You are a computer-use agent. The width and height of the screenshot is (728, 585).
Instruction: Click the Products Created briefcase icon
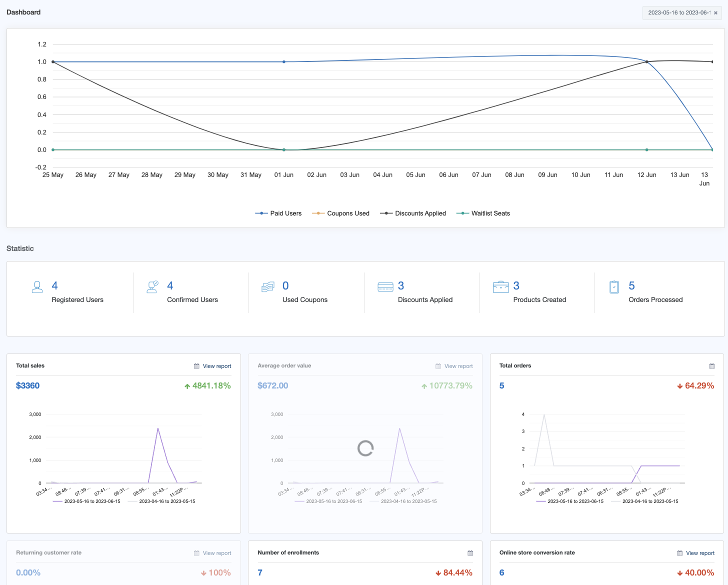coord(500,286)
